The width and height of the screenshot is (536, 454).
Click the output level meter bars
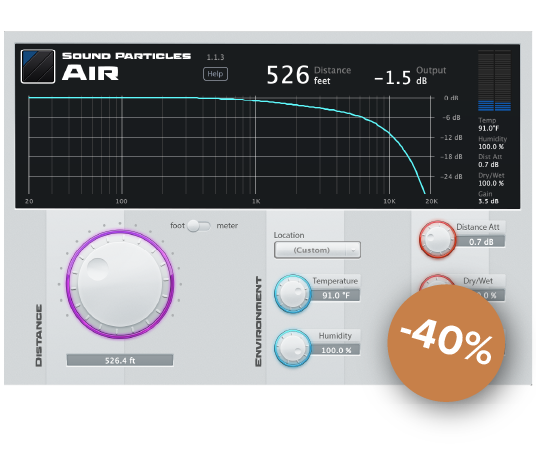pyautogui.click(x=494, y=81)
